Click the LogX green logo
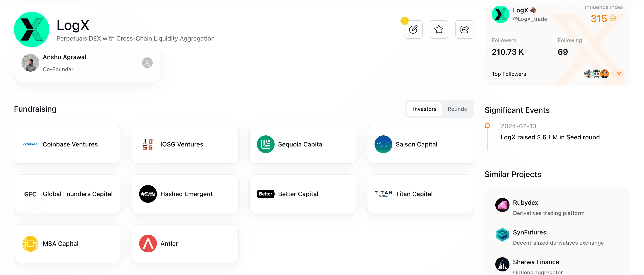The width and height of the screenshot is (644, 275). point(31,29)
